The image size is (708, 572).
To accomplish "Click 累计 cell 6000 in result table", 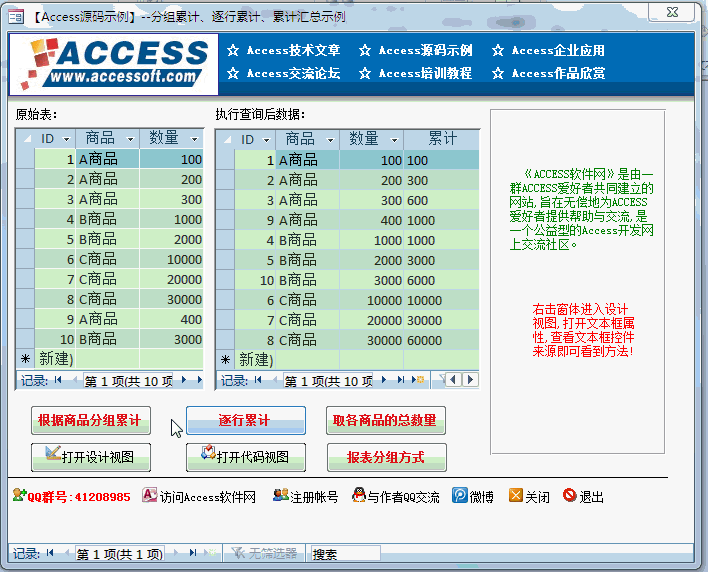I will (441, 280).
